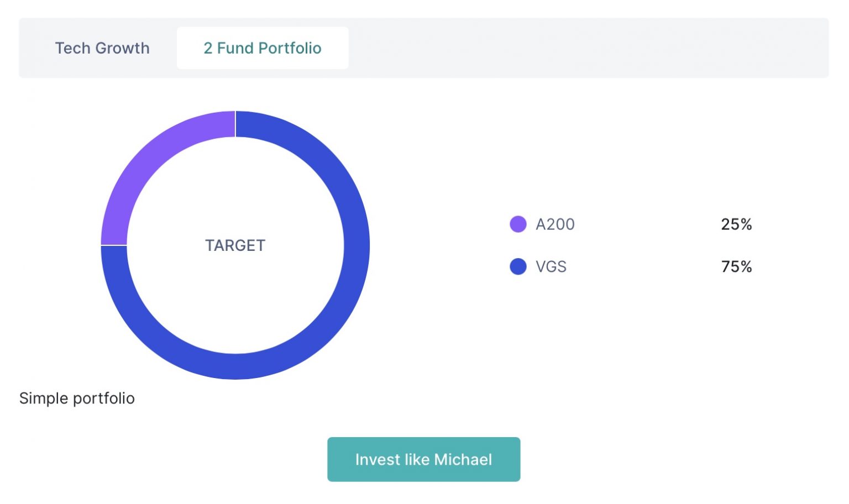Click the 75% allocation value

click(736, 266)
